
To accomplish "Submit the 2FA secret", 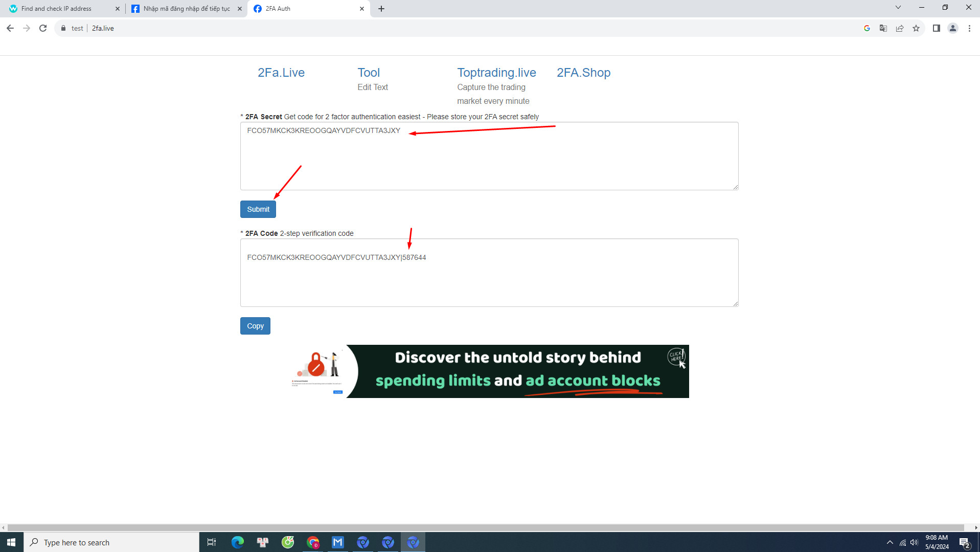I will click(x=258, y=209).
